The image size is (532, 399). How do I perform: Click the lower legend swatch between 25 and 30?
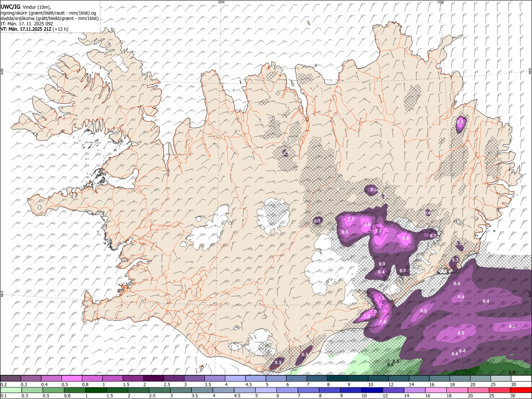(x=499, y=390)
